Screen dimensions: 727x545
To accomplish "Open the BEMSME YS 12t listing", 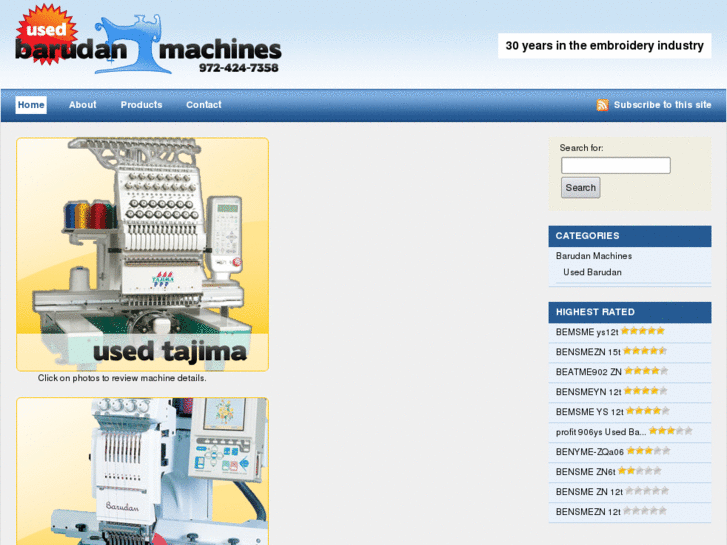I will point(590,412).
